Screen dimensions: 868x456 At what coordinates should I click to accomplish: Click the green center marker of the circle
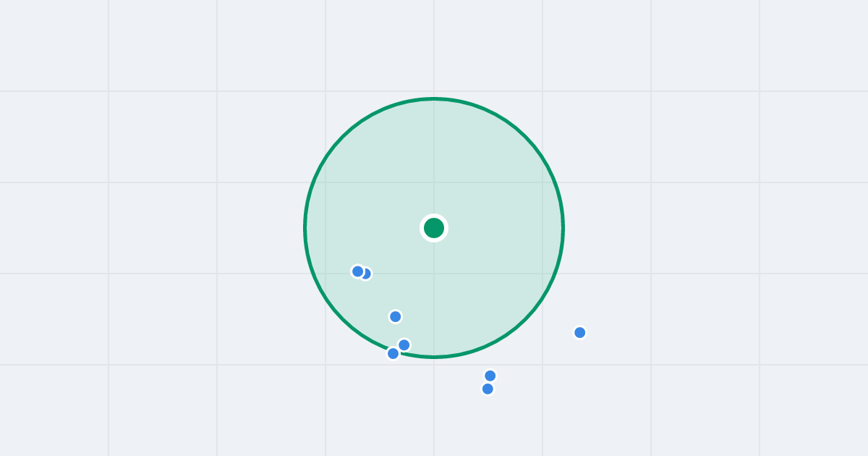pos(434,228)
